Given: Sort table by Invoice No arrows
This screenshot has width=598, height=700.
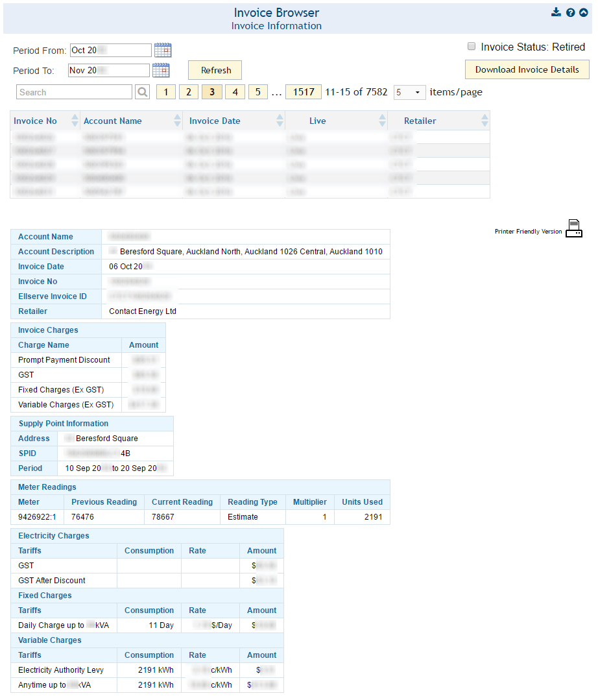Looking at the screenshot, I should point(75,121).
